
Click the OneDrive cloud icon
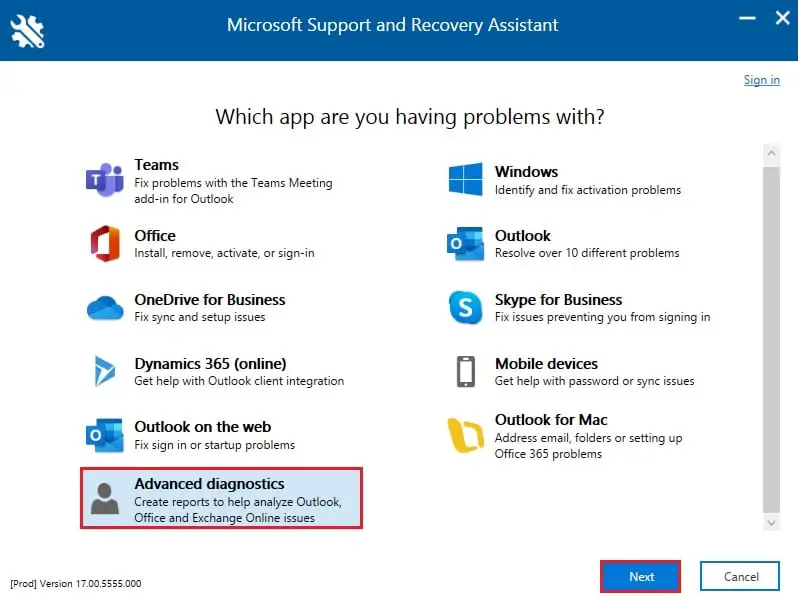[105, 308]
